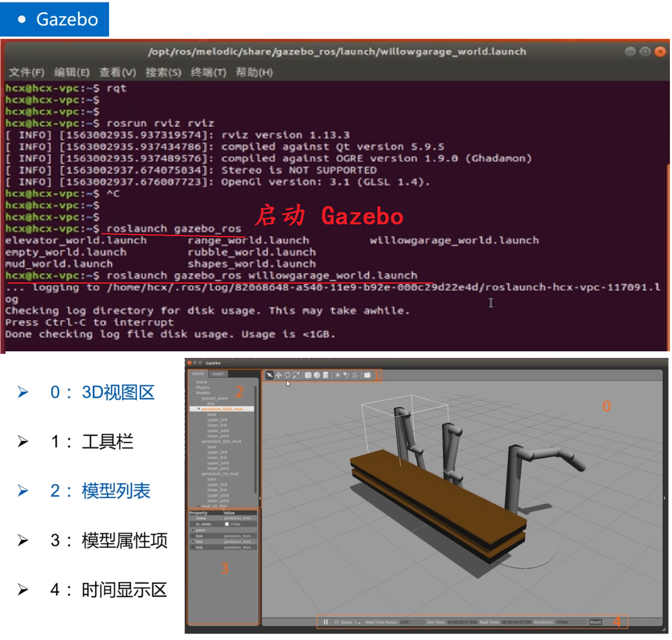This screenshot has width=672, height=640.
Task: Open the 帮助(H) menu in terminal
Action: (254, 73)
